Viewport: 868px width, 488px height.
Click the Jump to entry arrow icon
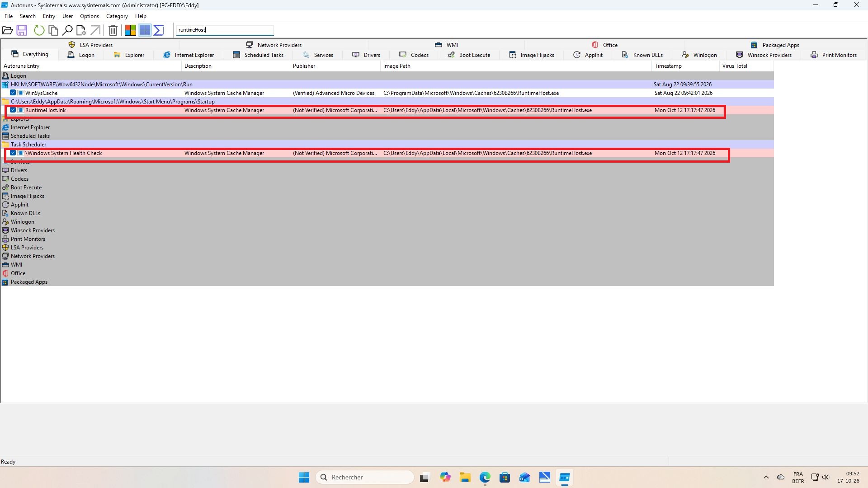(x=95, y=30)
